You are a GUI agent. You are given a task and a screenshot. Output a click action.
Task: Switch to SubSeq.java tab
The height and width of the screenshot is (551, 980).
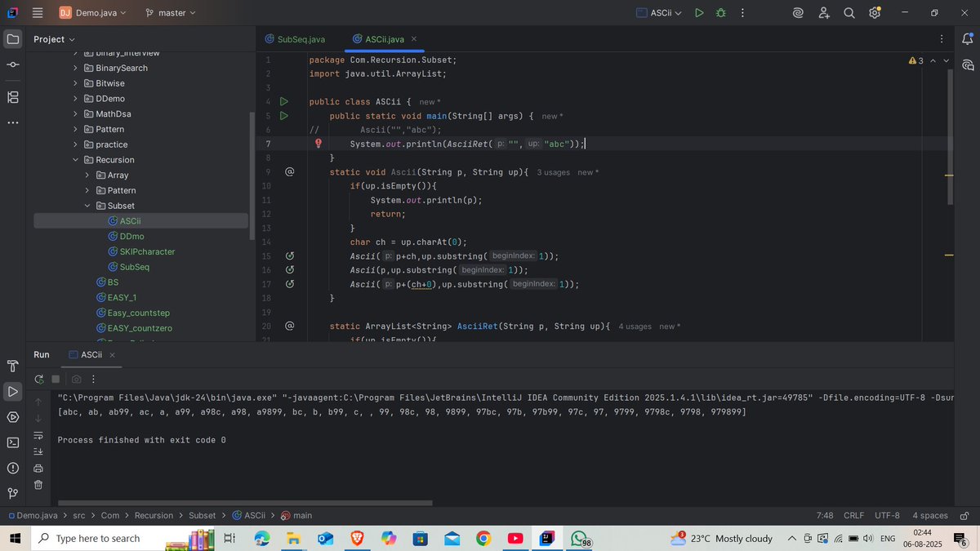(296, 39)
